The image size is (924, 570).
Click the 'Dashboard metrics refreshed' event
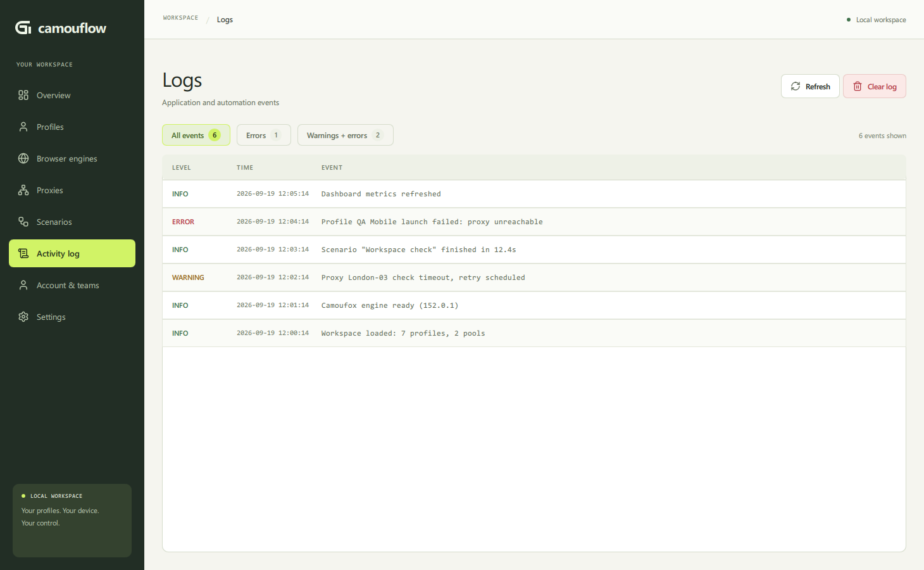[x=381, y=194]
